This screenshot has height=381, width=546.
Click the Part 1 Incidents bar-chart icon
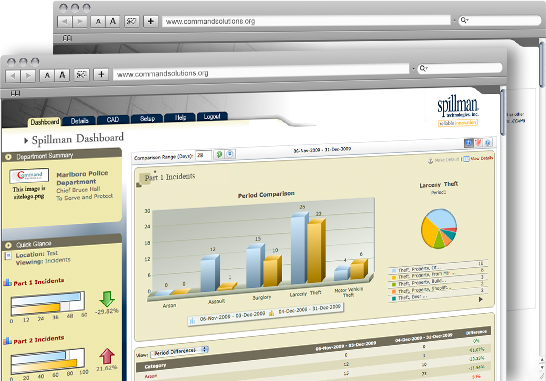click(8, 282)
